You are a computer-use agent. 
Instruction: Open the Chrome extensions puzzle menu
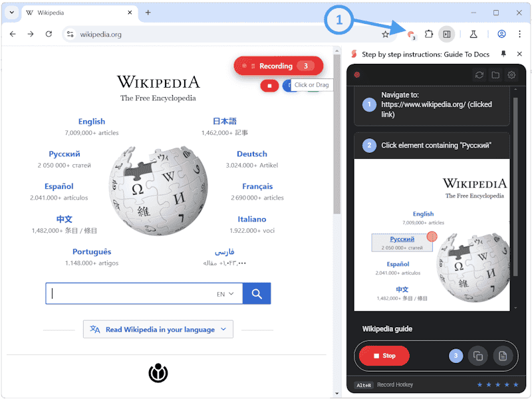429,34
